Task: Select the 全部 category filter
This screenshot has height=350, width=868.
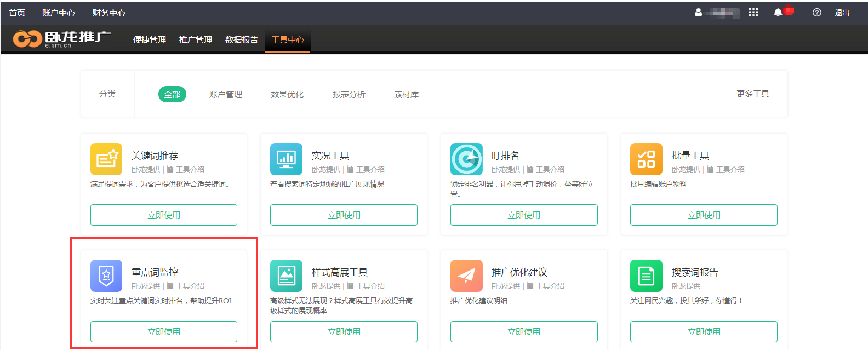Action: [x=173, y=94]
